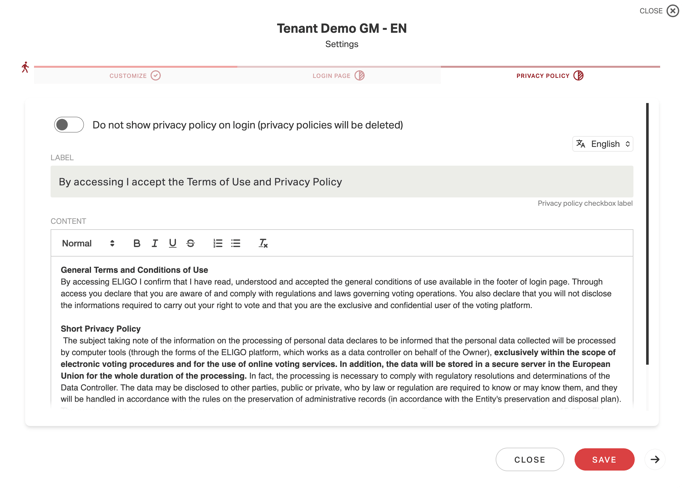
Task: Click the 'Short Privacy Policy' heading
Action: coord(100,329)
